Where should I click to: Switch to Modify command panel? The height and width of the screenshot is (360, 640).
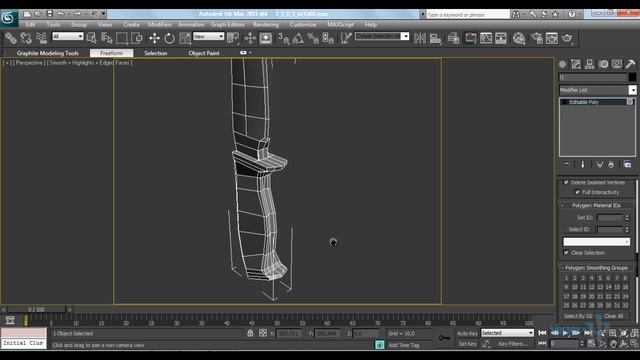pyautogui.click(x=576, y=64)
